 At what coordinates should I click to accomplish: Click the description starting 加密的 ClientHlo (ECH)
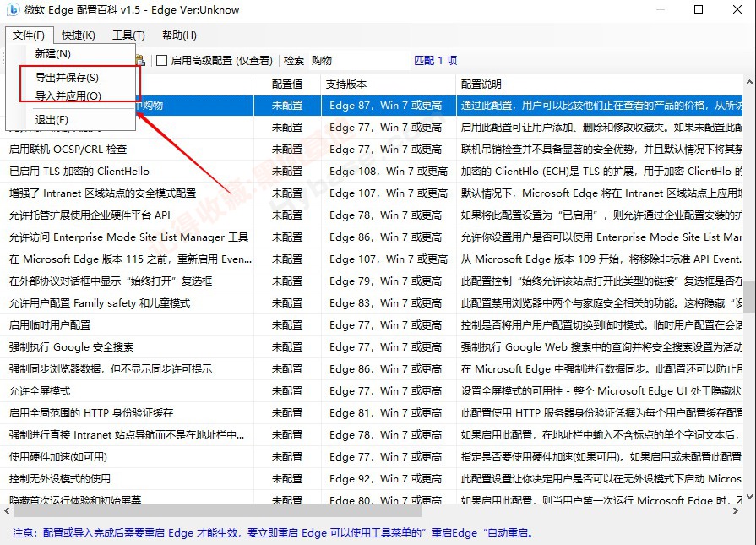(601, 172)
